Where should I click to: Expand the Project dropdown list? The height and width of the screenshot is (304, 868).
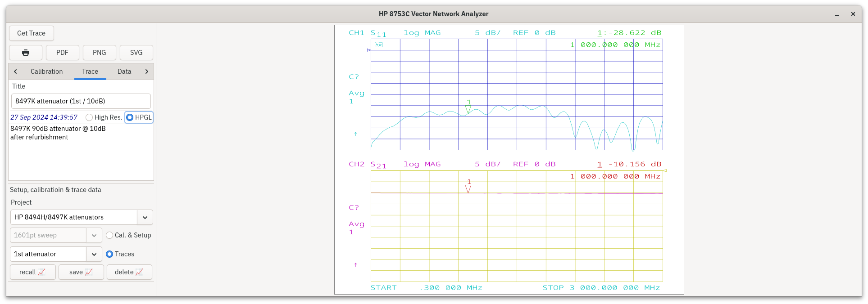145,217
